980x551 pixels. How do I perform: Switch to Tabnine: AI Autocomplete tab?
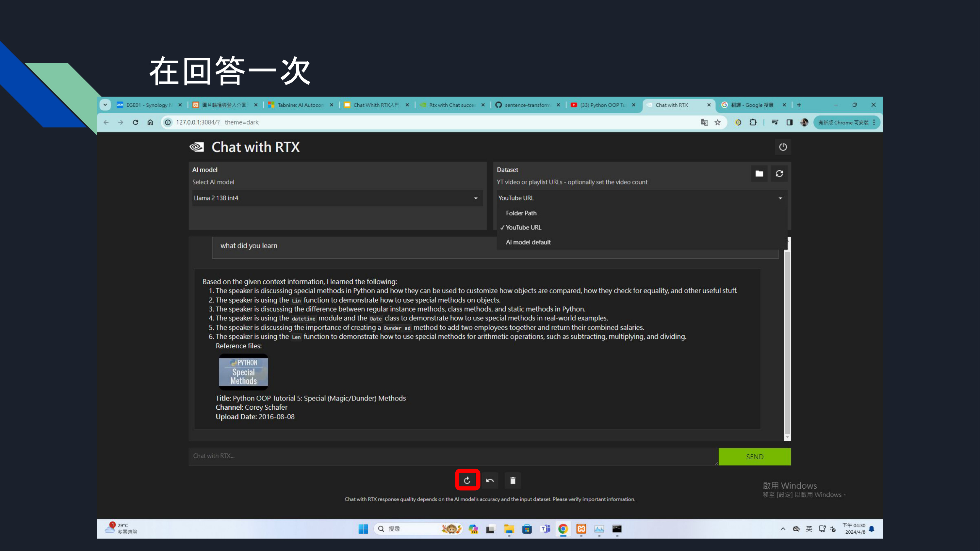[x=301, y=104]
